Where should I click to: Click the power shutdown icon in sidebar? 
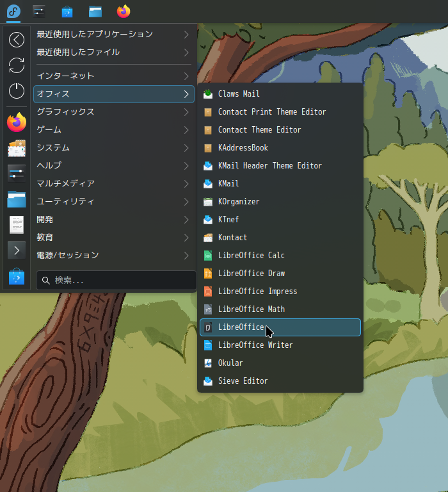coord(17,91)
